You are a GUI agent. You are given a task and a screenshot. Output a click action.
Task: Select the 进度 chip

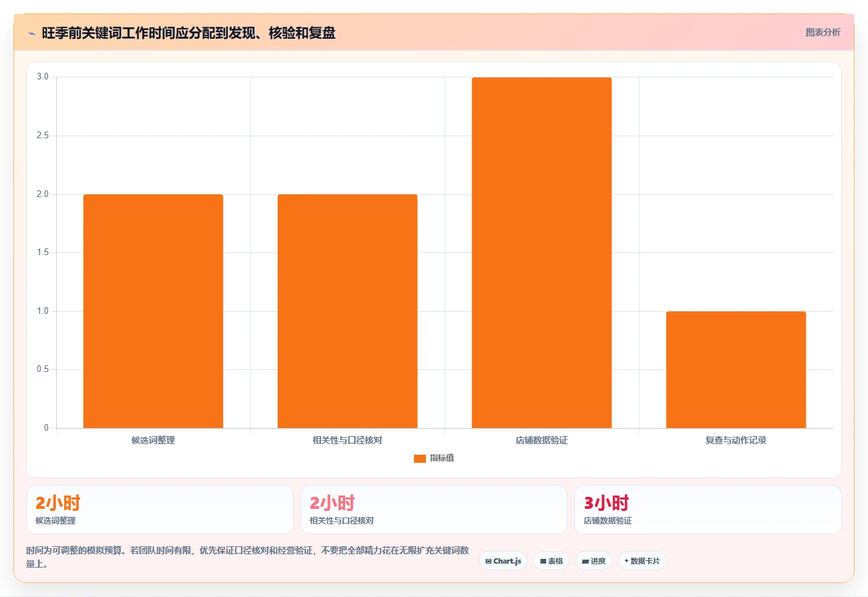tap(593, 561)
